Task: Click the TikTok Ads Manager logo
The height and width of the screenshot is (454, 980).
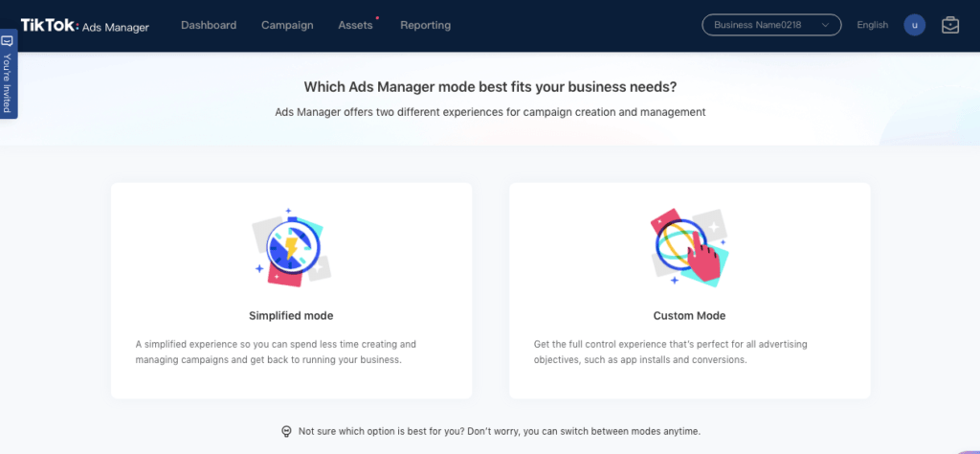Action: (85, 26)
